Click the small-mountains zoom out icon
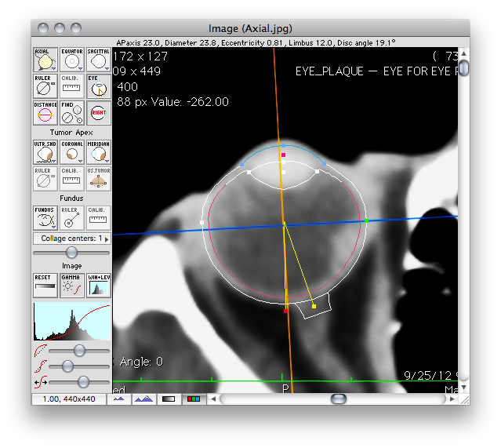 [119, 399]
